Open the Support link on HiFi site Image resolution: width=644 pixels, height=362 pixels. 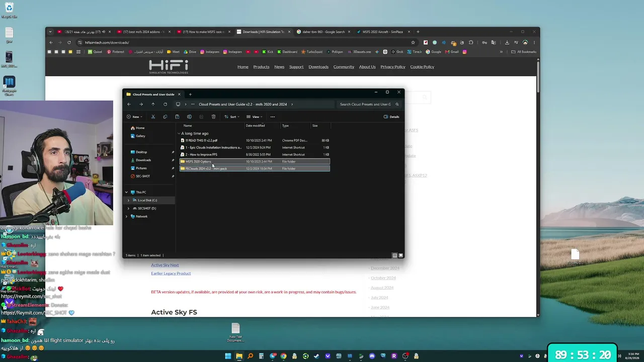[296, 67]
